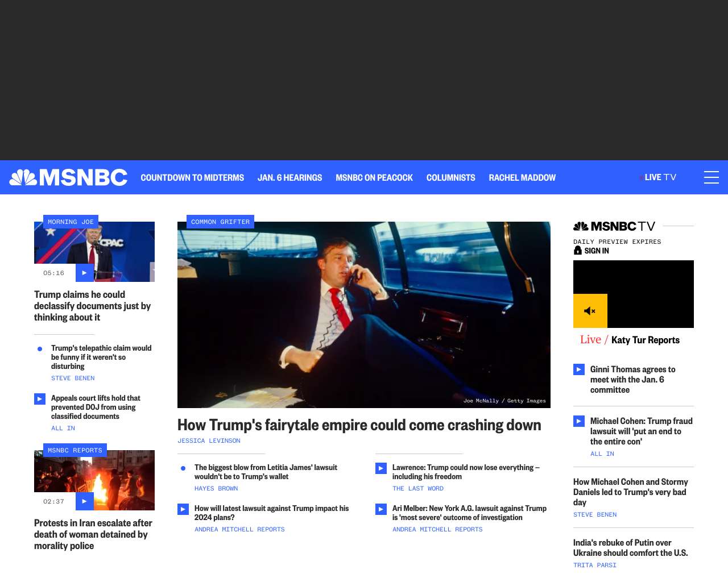Click Steve Benen under Stormy Daniels story

(x=595, y=514)
